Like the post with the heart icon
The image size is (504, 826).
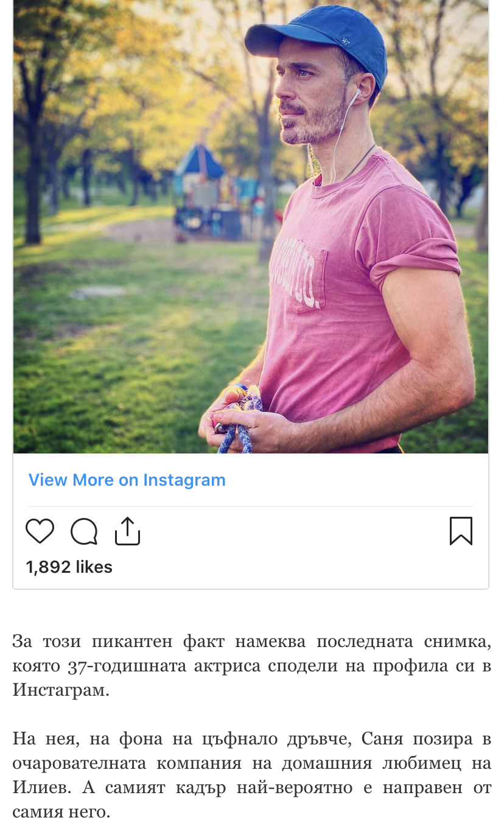point(40,531)
